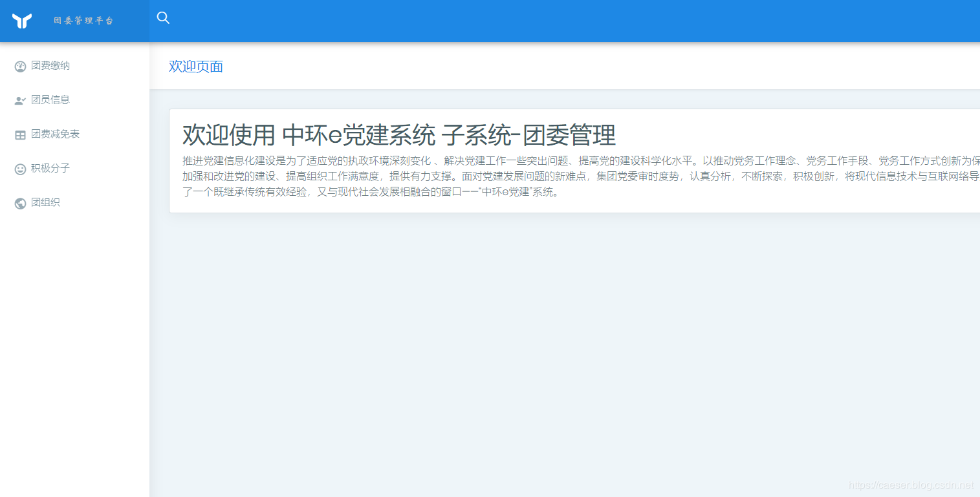Click the paragraph line starting 加强和改进党的建设

coord(581,176)
